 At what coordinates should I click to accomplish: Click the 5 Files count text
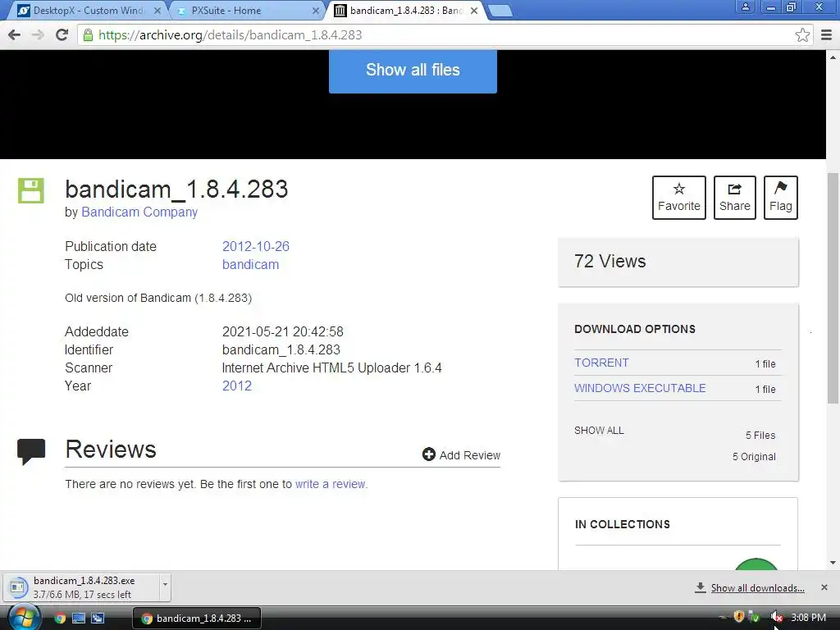point(760,436)
